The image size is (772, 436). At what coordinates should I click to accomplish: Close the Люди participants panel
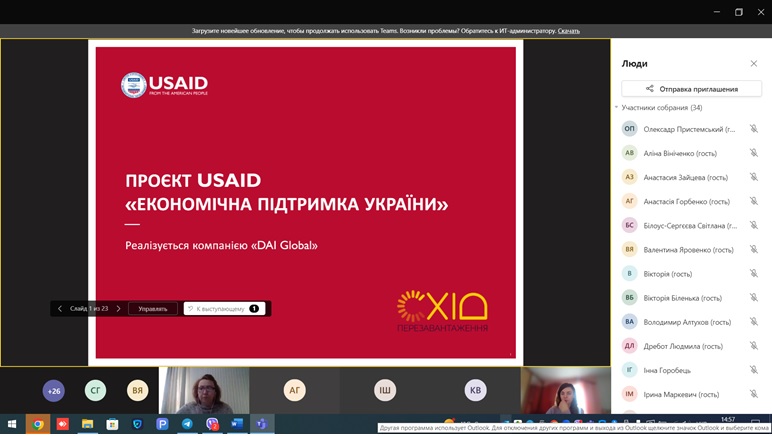pyautogui.click(x=754, y=63)
